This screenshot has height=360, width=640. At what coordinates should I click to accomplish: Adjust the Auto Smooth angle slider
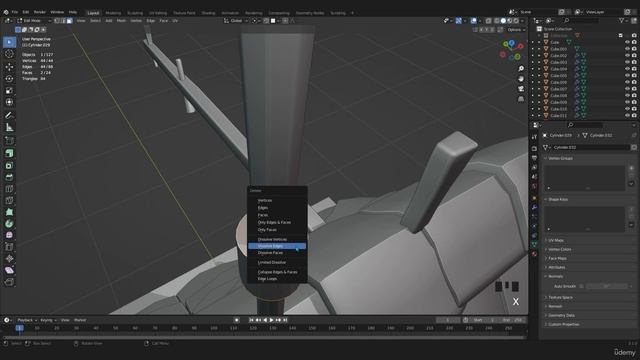[606, 286]
